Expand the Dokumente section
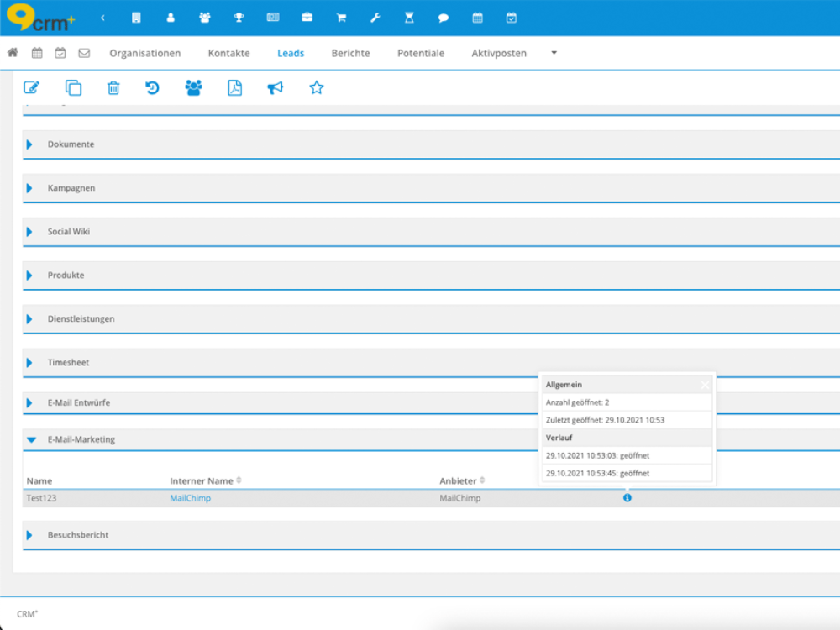The height and width of the screenshot is (630, 840). pos(30,144)
